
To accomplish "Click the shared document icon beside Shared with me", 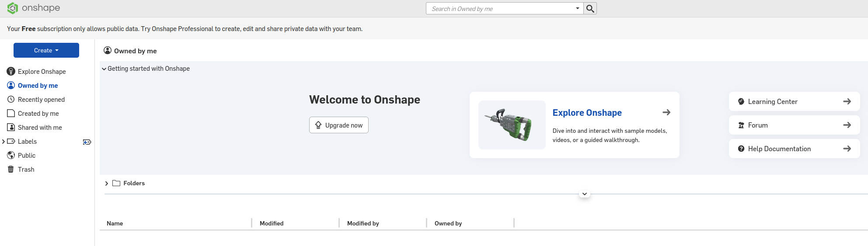I will (x=11, y=127).
